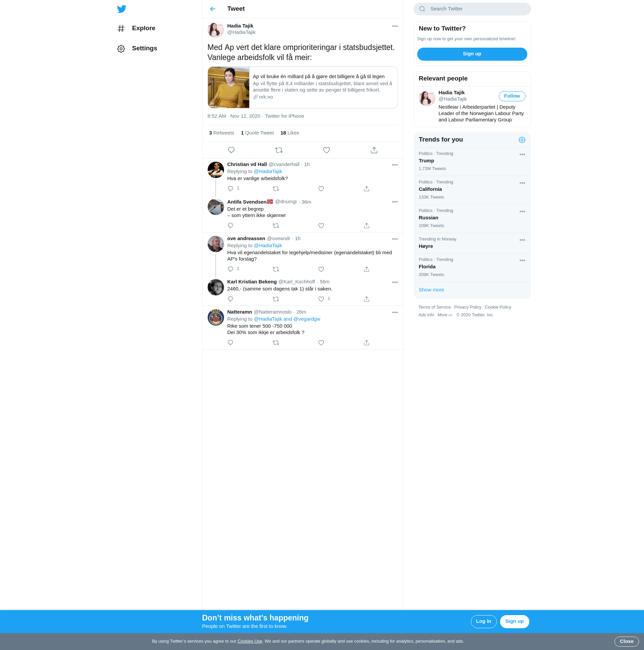Open options for the Russian trend
Image resolution: width=644 pixels, height=650 pixels.
click(522, 212)
